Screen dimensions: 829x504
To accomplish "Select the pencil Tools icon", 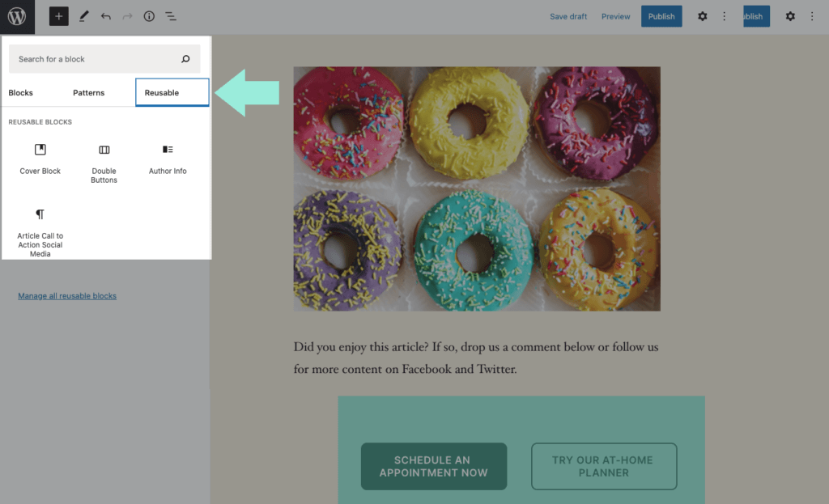I will pyautogui.click(x=84, y=16).
